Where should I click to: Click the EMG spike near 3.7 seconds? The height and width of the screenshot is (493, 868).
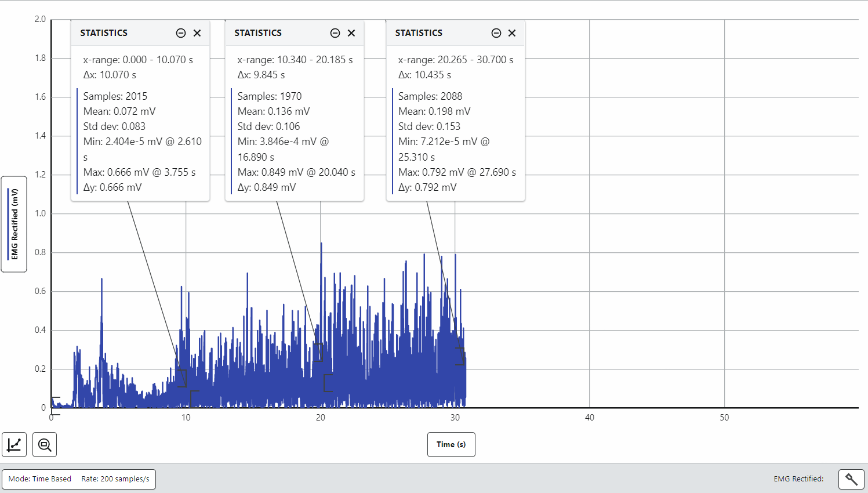101,281
